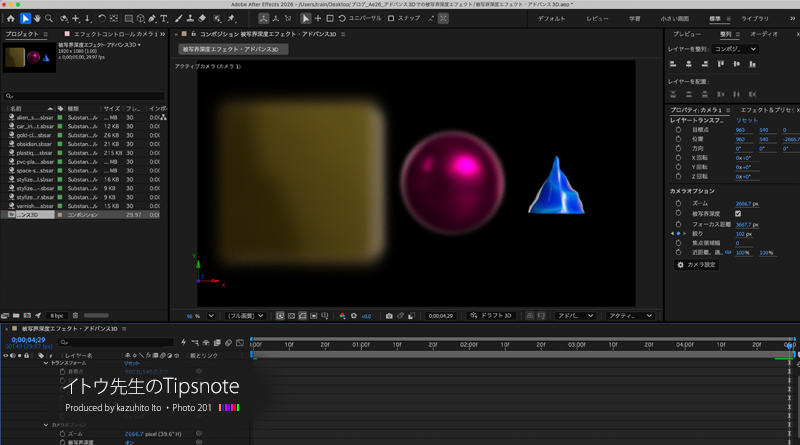Click the motion blur icon in timeline header
This screenshot has height=445, width=800.
click(229, 342)
